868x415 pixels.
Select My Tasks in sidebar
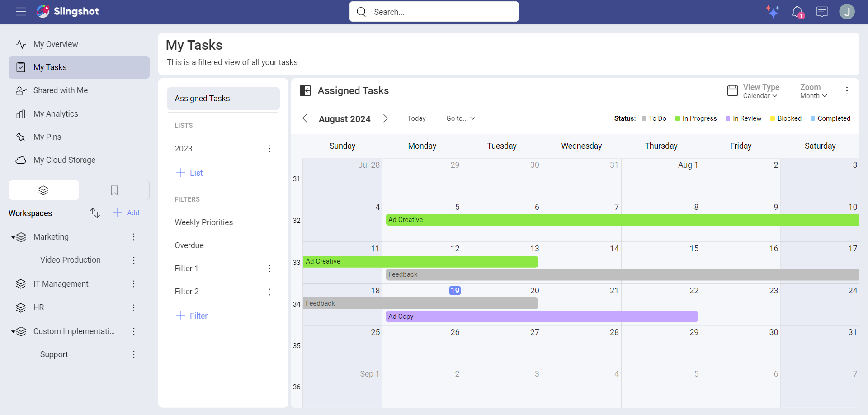[79, 67]
